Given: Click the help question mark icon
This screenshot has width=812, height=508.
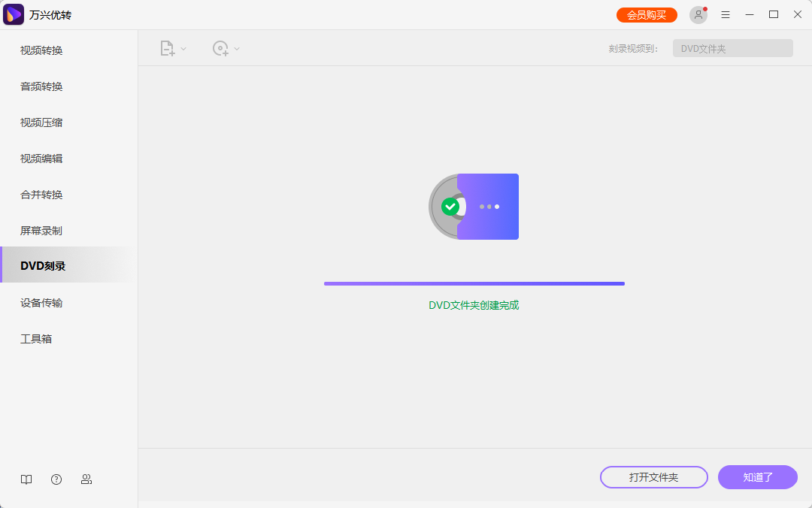Looking at the screenshot, I should coord(56,479).
